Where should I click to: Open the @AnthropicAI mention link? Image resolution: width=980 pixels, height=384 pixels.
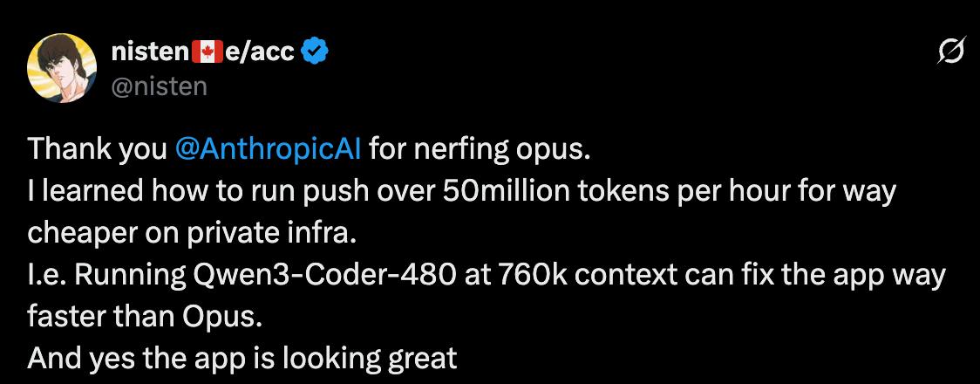click(269, 149)
